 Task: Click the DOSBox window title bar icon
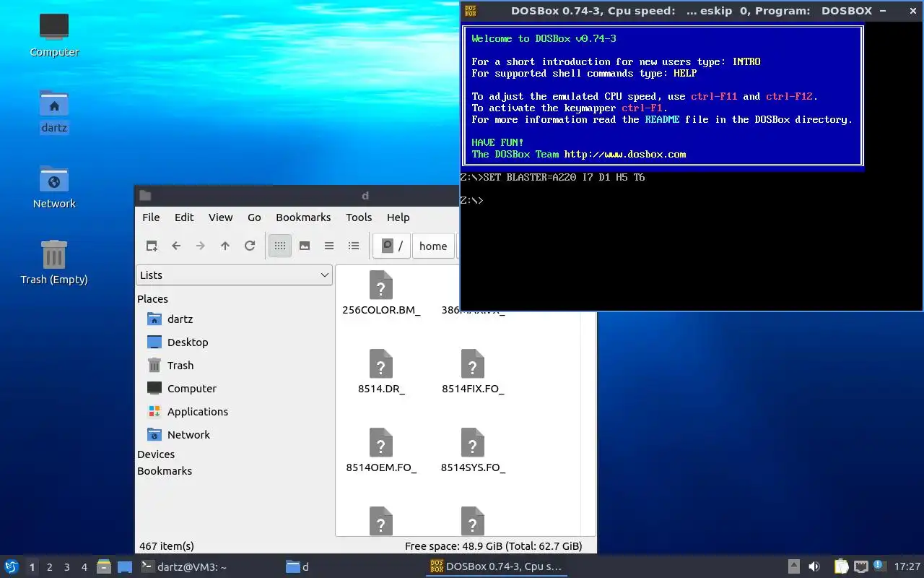[x=471, y=11]
